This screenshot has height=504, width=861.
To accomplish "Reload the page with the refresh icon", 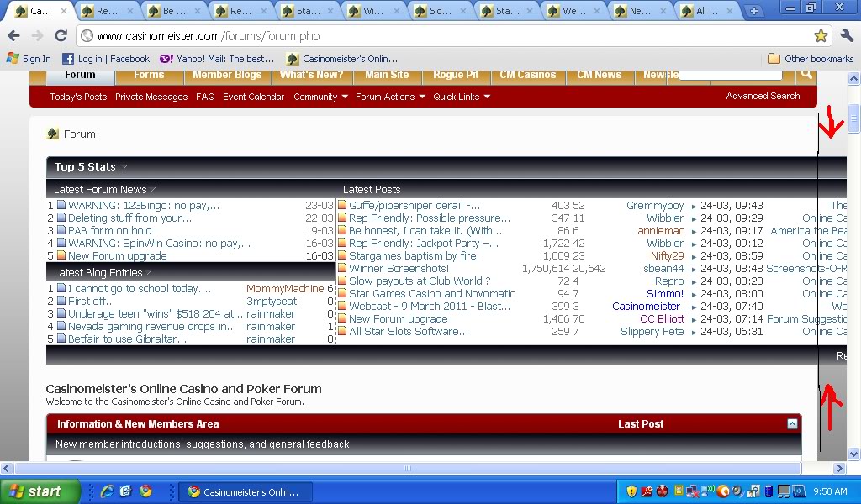I will click(x=61, y=36).
